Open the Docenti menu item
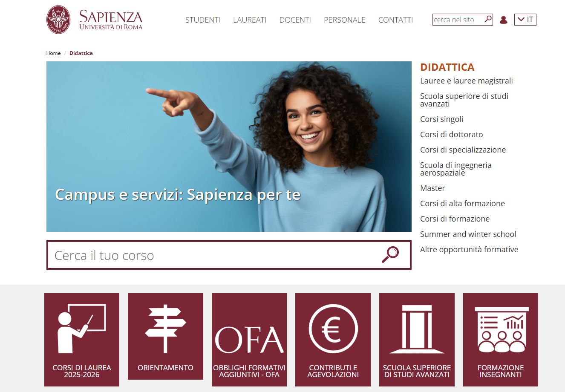The height and width of the screenshot is (392, 565). coord(295,20)
